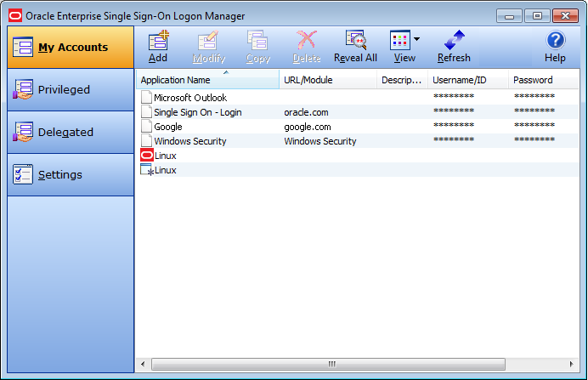Click the document icon beside Windows Security
Screen dimensions: 588x380
click(146, 140)
